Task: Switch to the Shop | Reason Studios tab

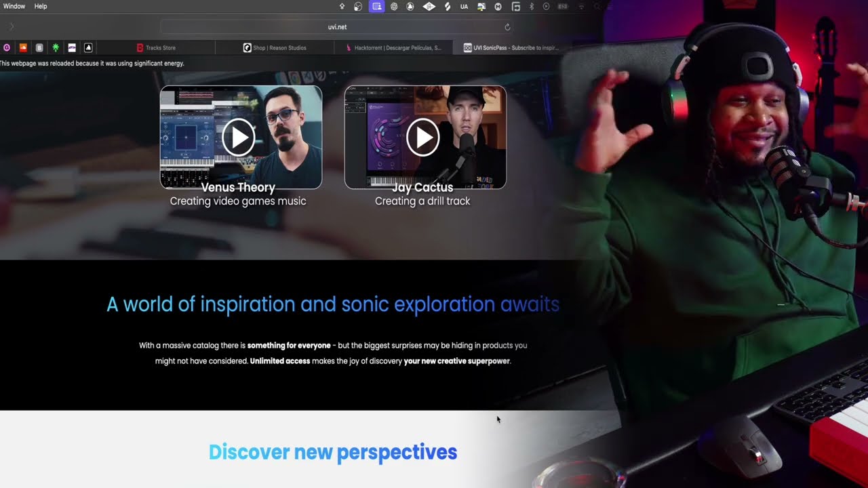Action: (x=275, y=48)
